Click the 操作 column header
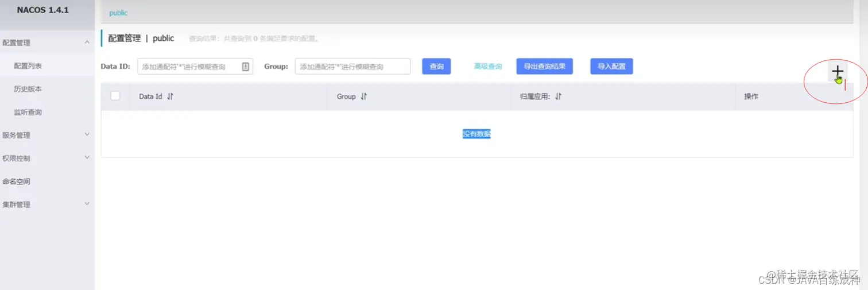The width and height of the screenshot is (868, 290). pos(751,96)
